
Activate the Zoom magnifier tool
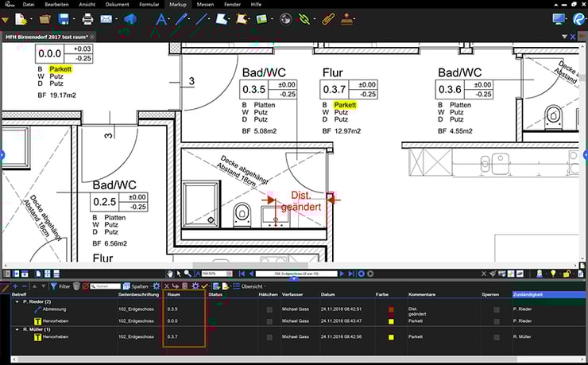point(187,274)
